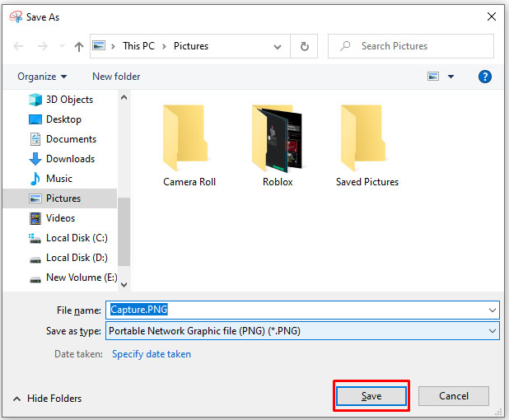This screenshot has height=420, width=509.
Task: Select Desktop in the navigation pane
Action: (55, 119)
